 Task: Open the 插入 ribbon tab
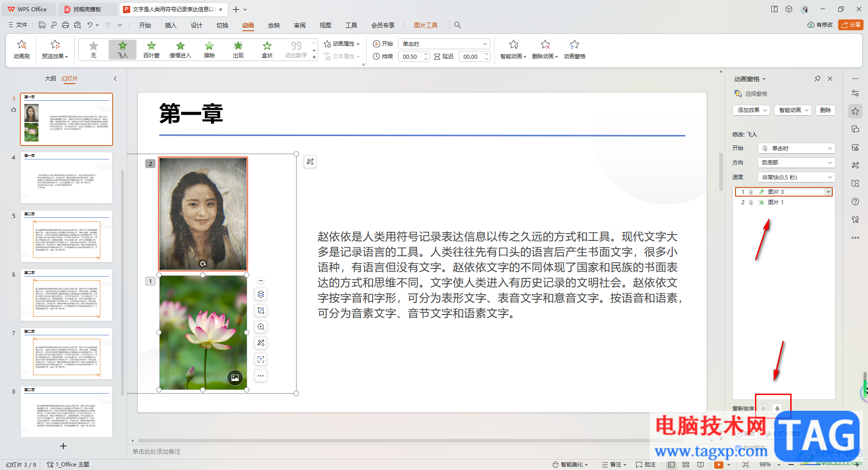[170, 25]
